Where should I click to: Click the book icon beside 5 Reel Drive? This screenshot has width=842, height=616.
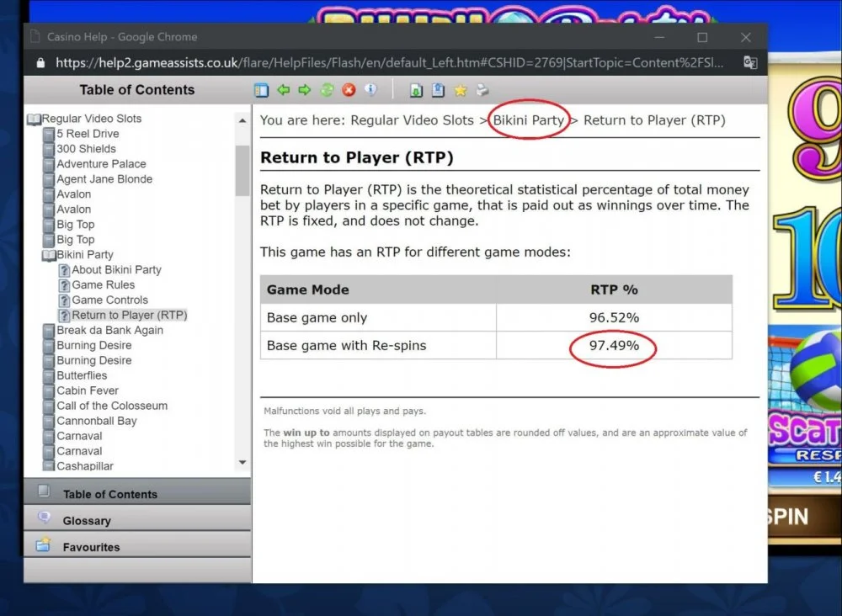pyautogui.click(x=49, y=134)
